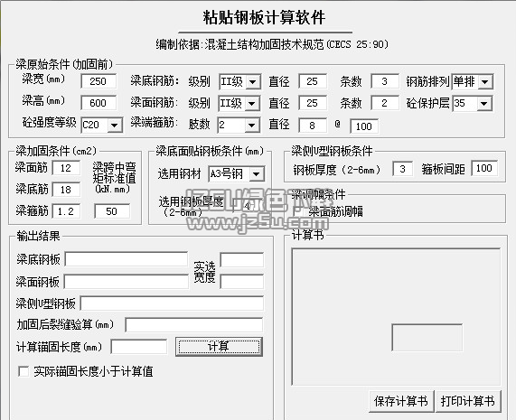Screen dimensions: 516x420
Task: Click the 输出结果 group label
Action: coord(38,236)
